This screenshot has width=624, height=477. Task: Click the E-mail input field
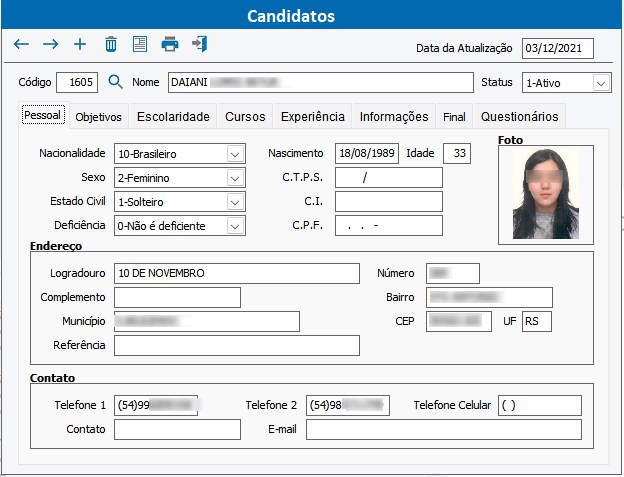point(443,430)
